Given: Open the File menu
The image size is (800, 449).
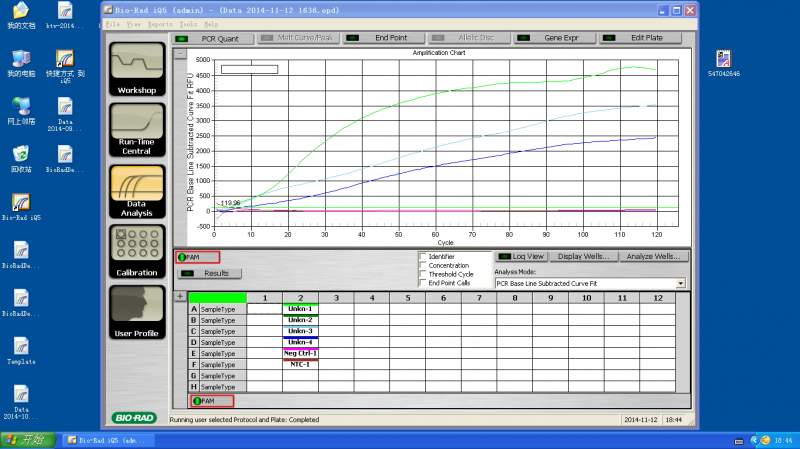Looking at the screenshot, I should point(112,24).
